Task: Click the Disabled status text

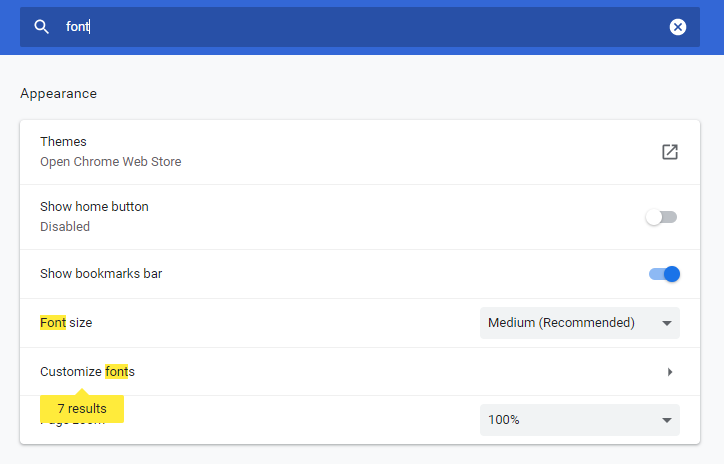Action: [65, 227]
